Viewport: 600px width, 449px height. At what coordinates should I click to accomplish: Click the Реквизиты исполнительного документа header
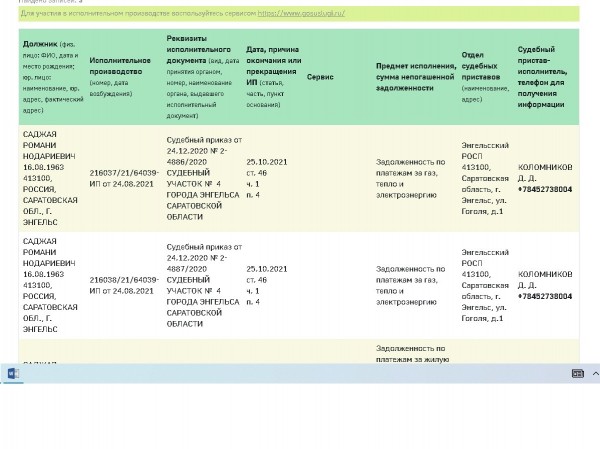coord(203,77)
